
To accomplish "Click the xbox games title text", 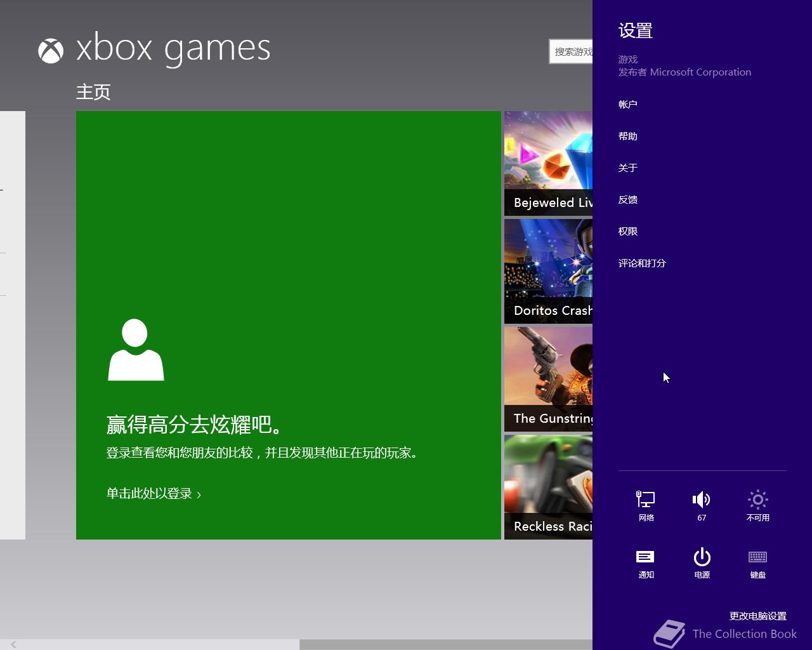I will point(173,49).
